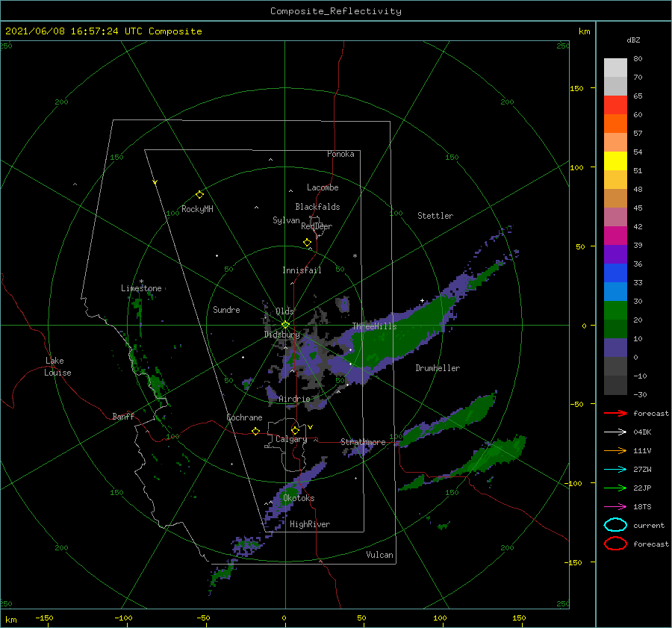The height and width of the screenshot is (628, 672).
Task: Select the white 04DK arrow symbol
Action: pyautogui.click(x=615, y=432)
